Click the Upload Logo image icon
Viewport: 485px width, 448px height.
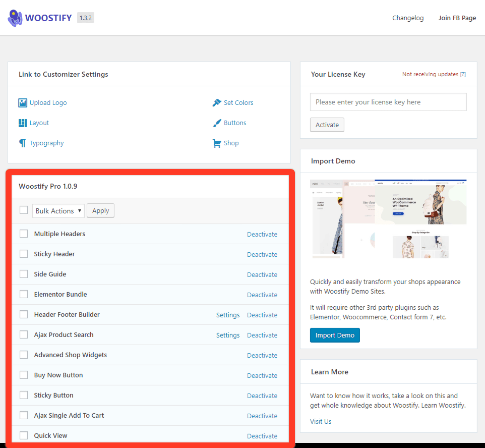23,103
